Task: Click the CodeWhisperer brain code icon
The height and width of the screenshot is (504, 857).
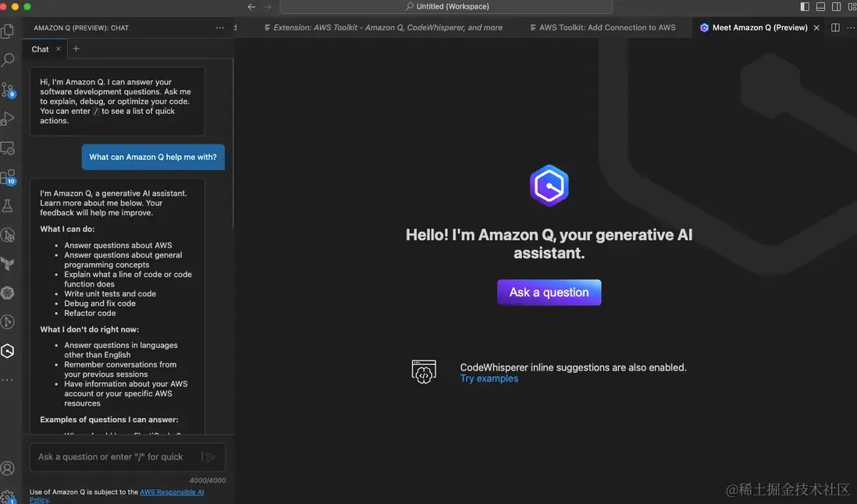Action: point(424,372)
